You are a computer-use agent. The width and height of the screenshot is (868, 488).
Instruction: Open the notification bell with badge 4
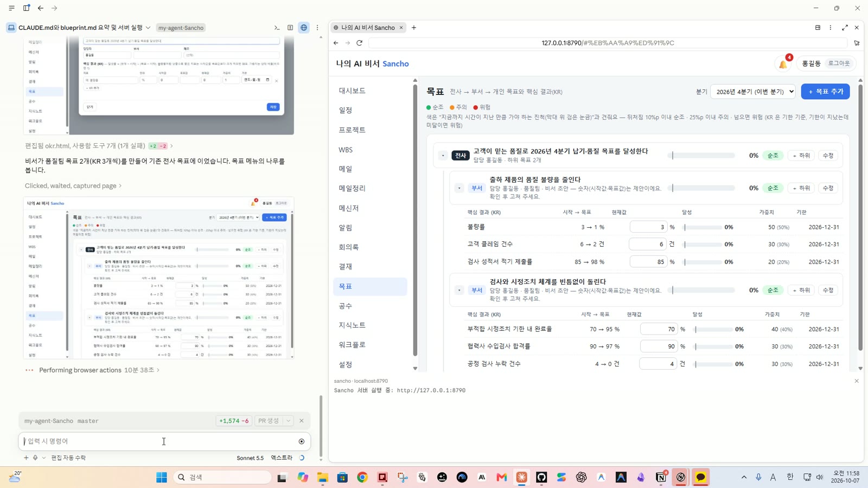coord(783,64)
